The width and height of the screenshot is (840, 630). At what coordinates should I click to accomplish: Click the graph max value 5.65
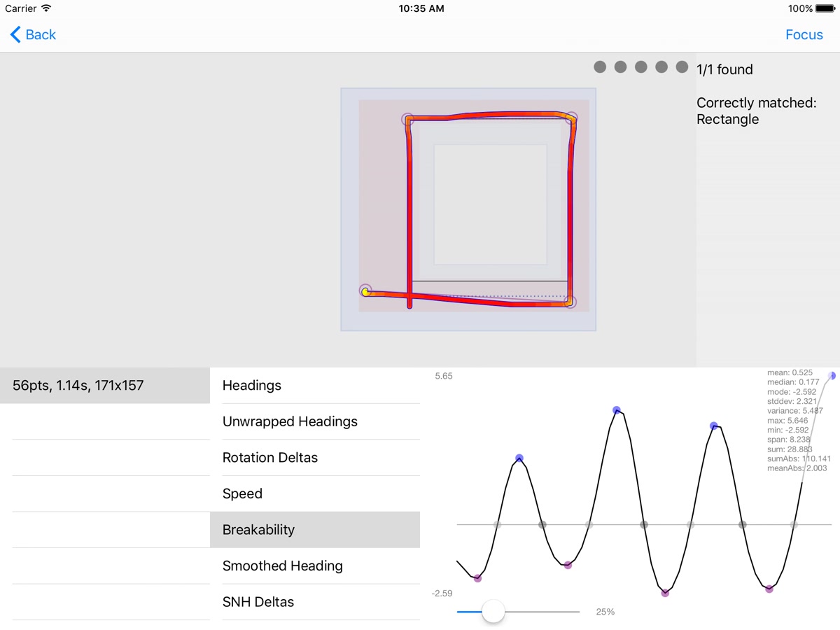pyautogui.click(x=444, y=376)
